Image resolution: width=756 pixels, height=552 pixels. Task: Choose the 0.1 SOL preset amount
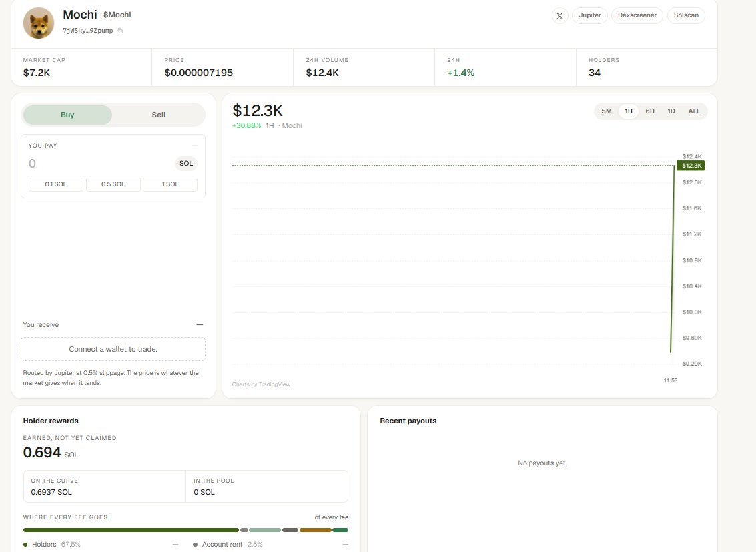[56, 184]
